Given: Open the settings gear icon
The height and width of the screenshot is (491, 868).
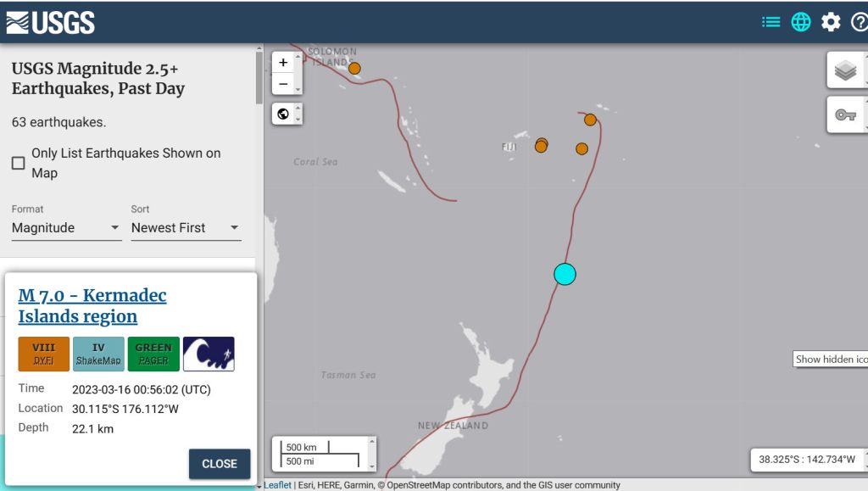Looking at the screenshot, I should (831, 22).
